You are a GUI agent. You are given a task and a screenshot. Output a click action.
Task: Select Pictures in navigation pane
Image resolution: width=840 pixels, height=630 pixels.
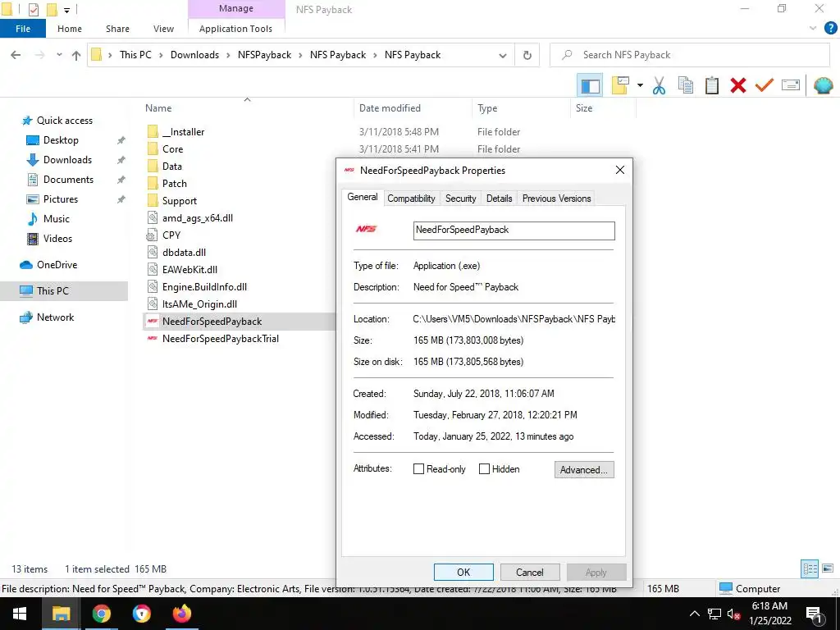click(60, 199)
